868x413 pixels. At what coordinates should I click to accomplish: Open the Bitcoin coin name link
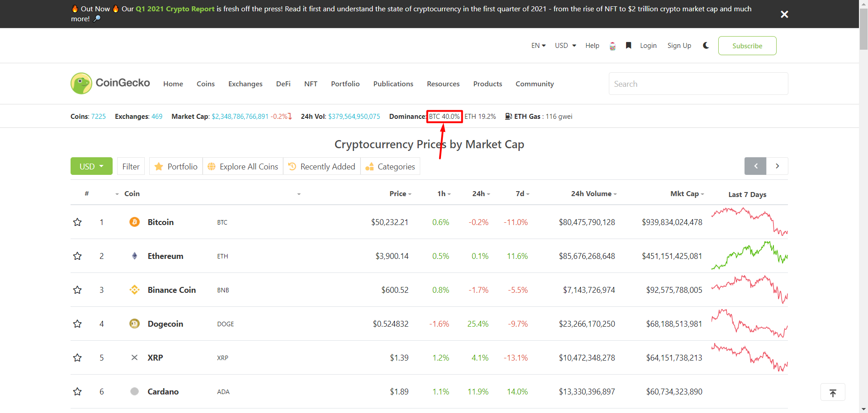(x=161, y=222)
